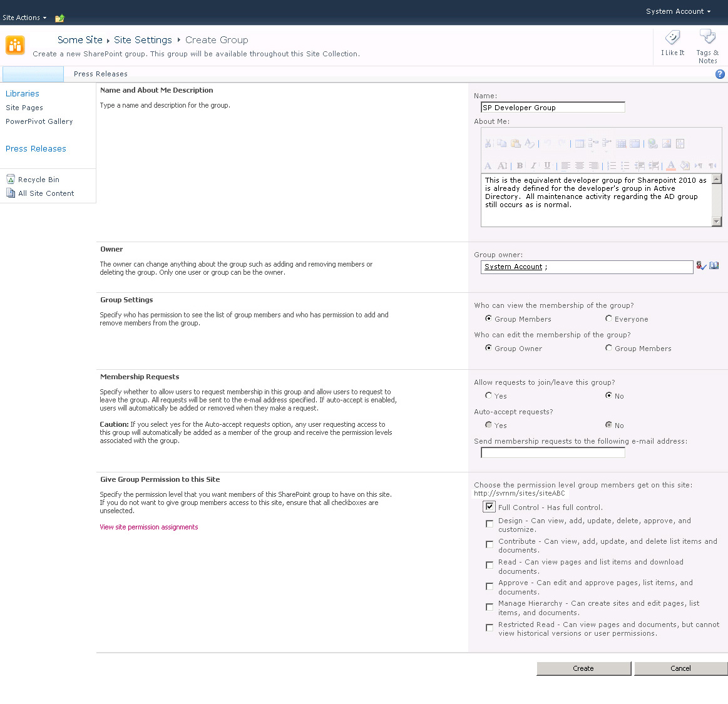Go to Some Site in the breadcrumb
Image resolution: width=728 pixels, height=704 pixels.
click(80, 40)
